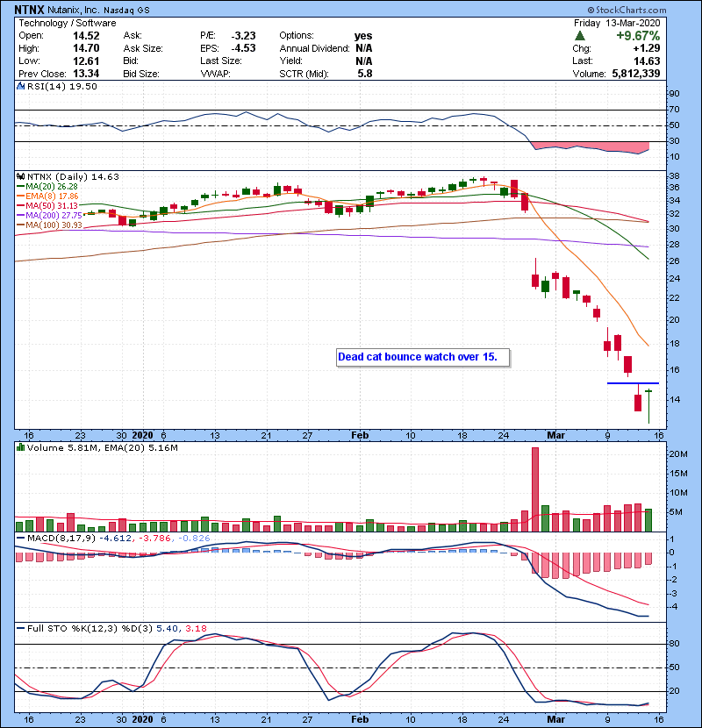Click the EPS value -4.53
Image resolution: width=702 pixels, height=728 pixels.
pyautogui.click(x=243, y=48)
